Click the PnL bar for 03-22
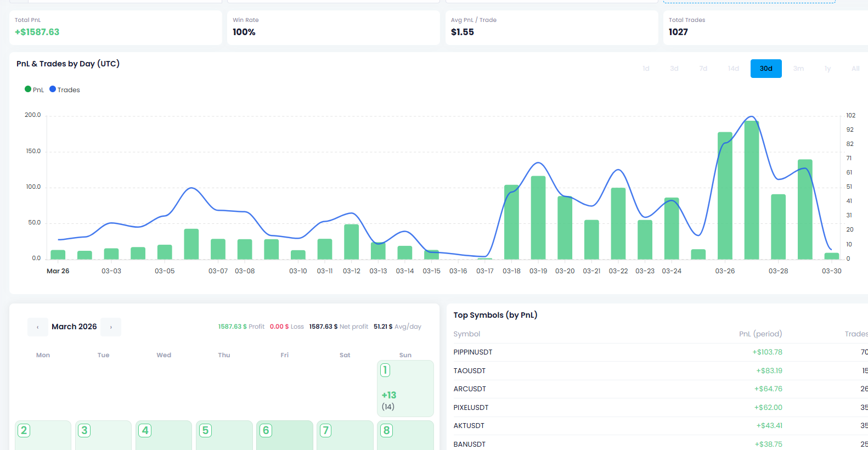 618,224
